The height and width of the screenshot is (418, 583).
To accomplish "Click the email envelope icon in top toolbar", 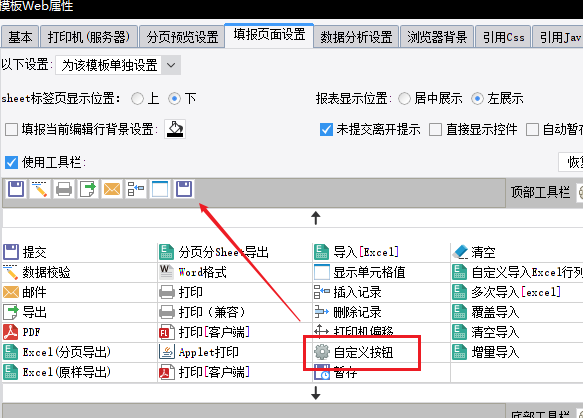I will pyautogui.click(x=112, y=189).
